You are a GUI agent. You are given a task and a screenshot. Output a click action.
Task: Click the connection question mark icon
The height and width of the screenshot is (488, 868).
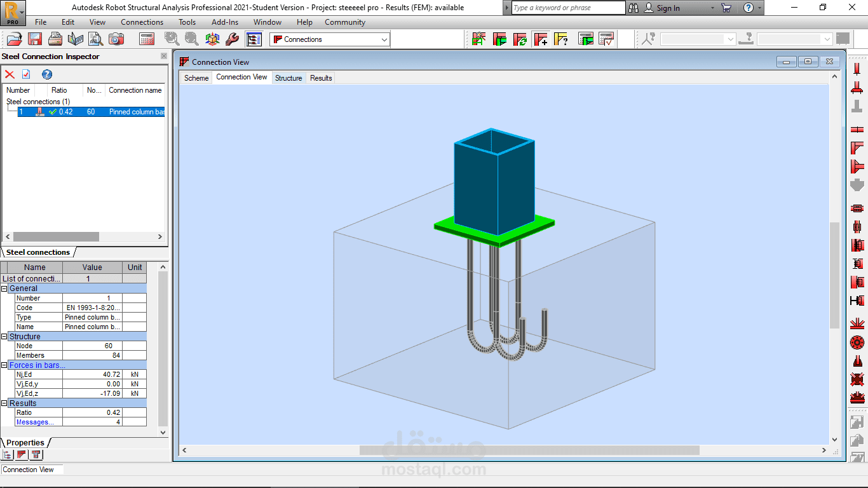point(561,39)
